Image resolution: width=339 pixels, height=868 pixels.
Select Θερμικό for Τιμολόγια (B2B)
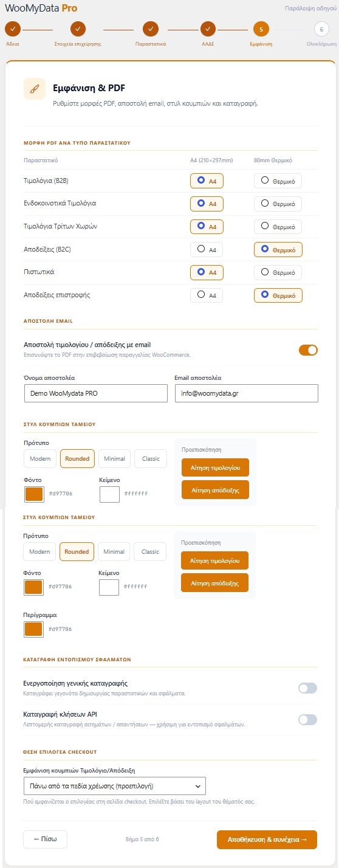click(x=278, y=181)
